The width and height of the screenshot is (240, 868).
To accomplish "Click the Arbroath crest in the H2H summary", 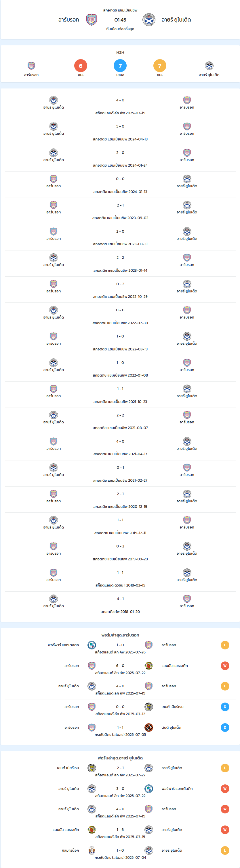I will pos(31,65).
